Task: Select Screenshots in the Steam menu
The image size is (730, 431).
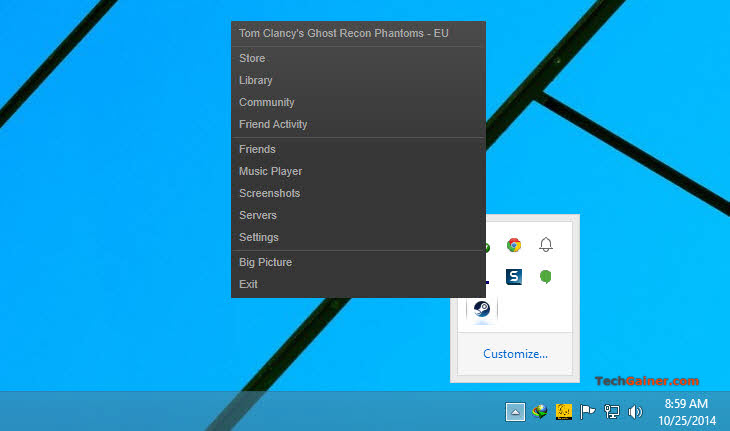Action: point(269,193)
